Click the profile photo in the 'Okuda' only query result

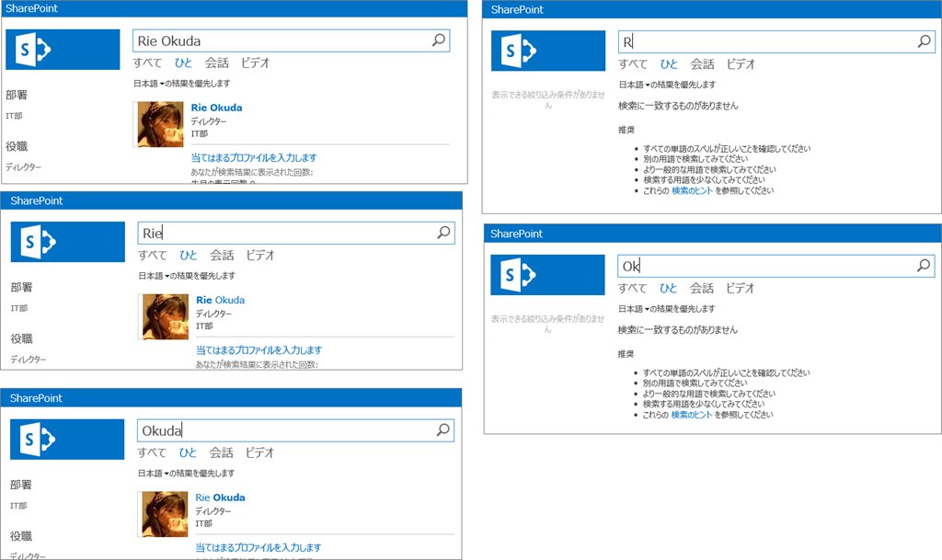pos(165,514)
